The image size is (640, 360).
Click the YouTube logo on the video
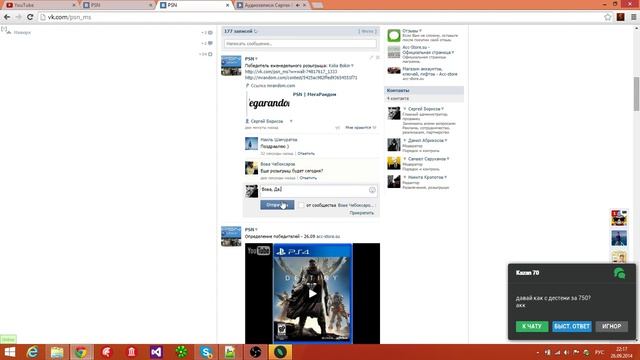coord(259,250)
